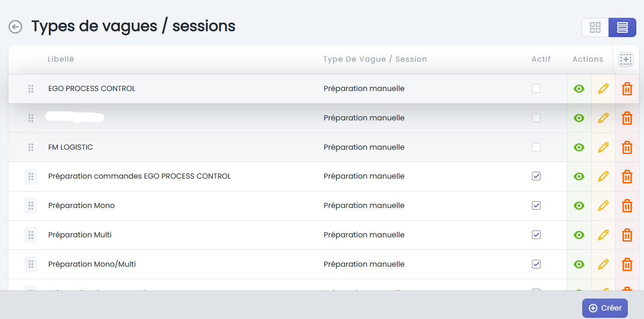
Task: Select the FM LOGISTIC row label
Action: (71, 147)
